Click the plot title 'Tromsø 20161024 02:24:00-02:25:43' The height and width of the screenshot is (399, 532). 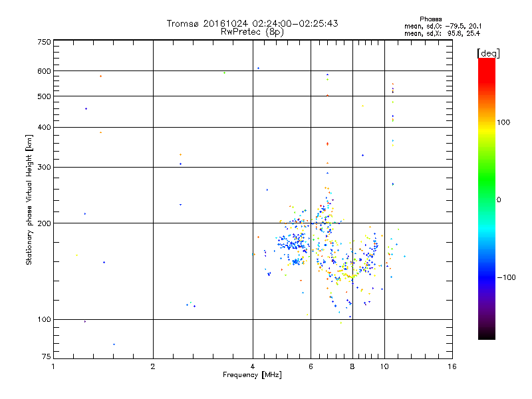pos(252,23)
